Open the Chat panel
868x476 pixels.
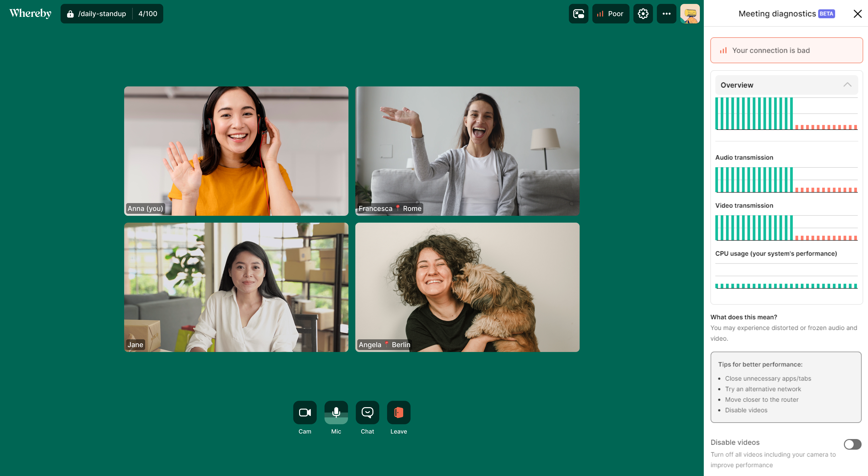[367, 412]
